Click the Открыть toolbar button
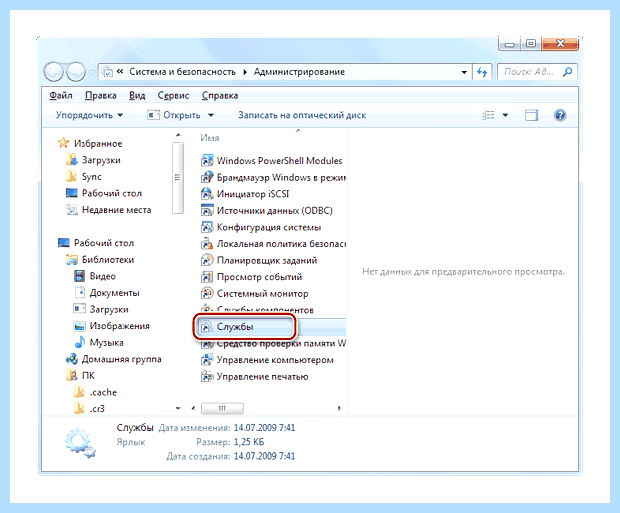Image resolution: width=620 pixels, height=513 pixels. (x=174, y=115)
